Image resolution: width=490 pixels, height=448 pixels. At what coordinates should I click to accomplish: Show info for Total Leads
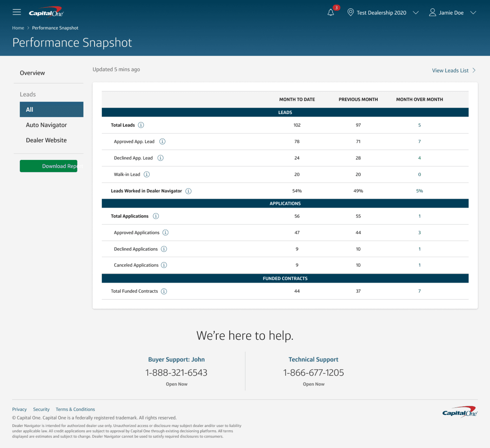click(x=141, y=125)
